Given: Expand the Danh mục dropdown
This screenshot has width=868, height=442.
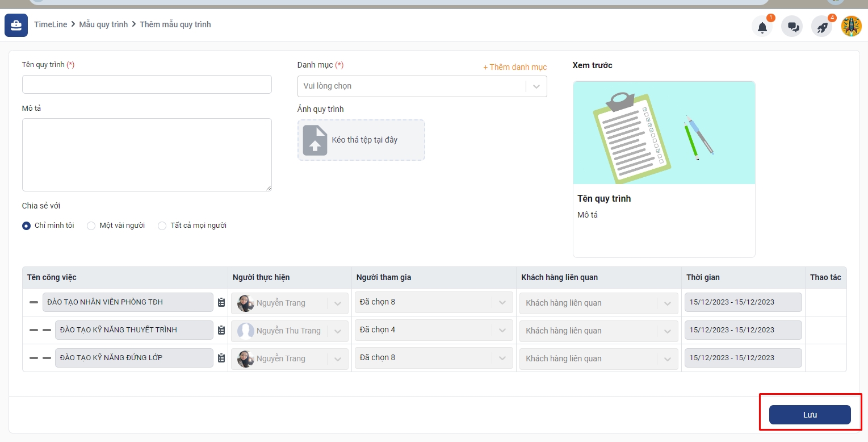Looking at the screenshot, I should click(422, 86).
